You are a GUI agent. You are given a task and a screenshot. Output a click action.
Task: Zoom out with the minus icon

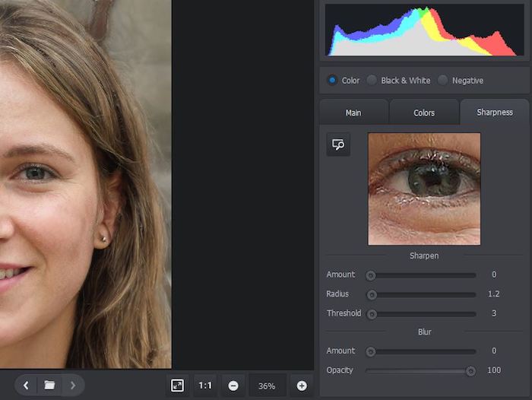tap(233, 386)
